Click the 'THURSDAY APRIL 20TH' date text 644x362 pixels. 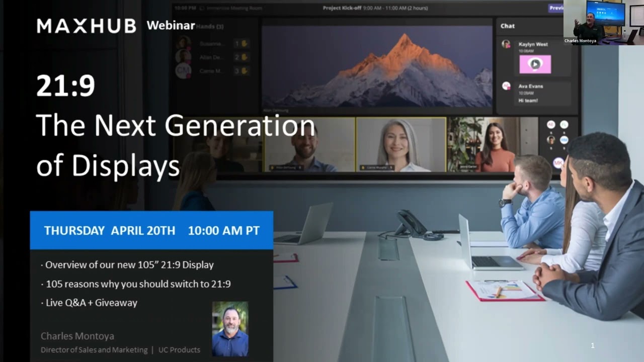110,231
